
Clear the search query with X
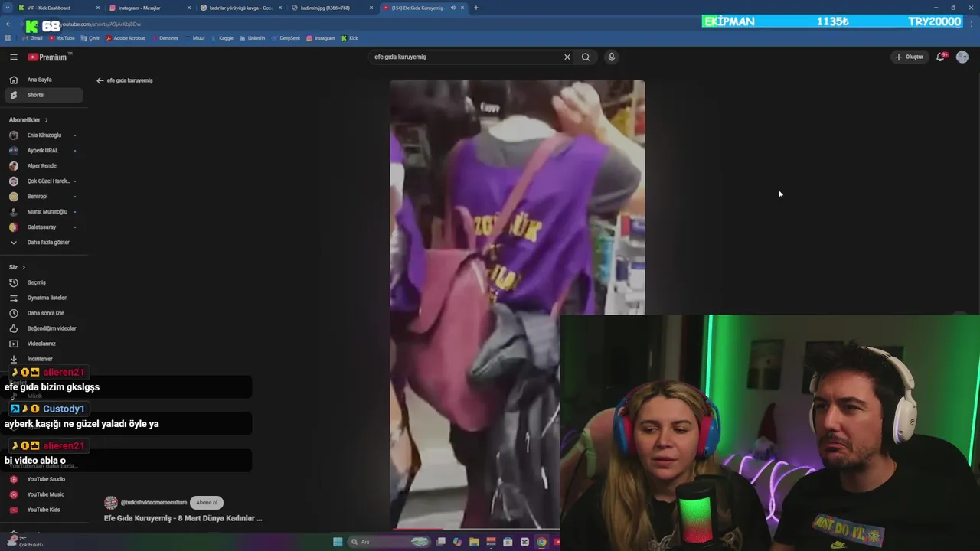[567, 57]
